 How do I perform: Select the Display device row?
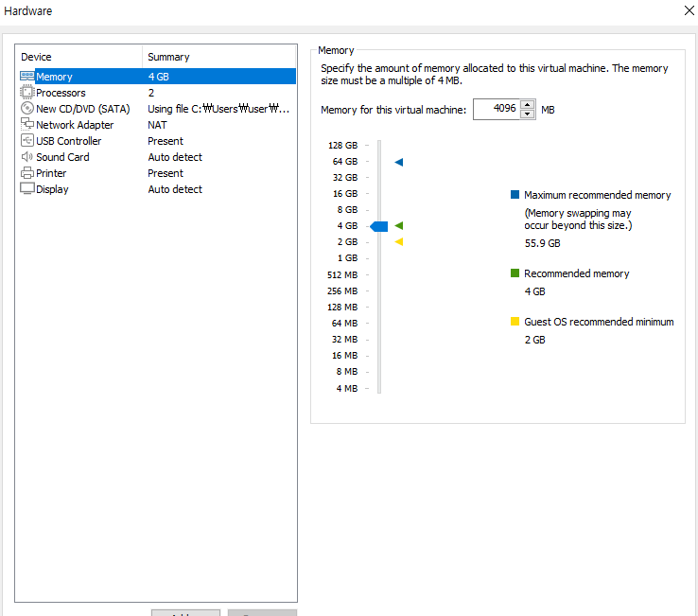click(158, 189)
